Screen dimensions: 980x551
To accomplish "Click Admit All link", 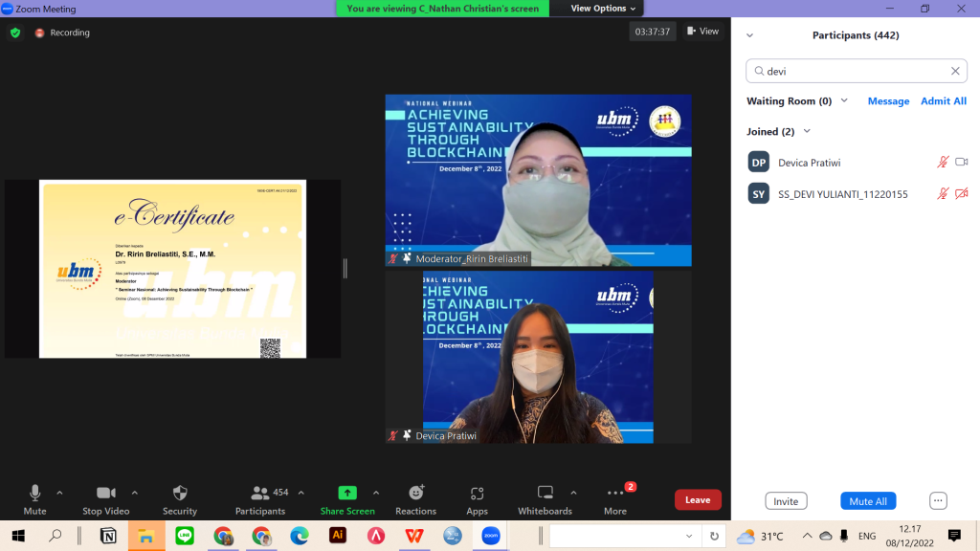I will [944, 101].
